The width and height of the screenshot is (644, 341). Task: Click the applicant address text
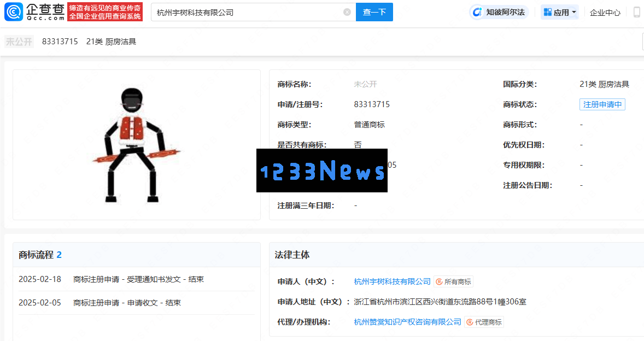[x=440, y=302]
